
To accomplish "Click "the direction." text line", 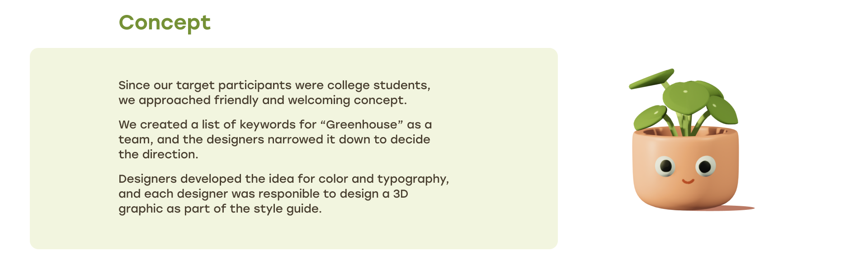I will point(158,154).
